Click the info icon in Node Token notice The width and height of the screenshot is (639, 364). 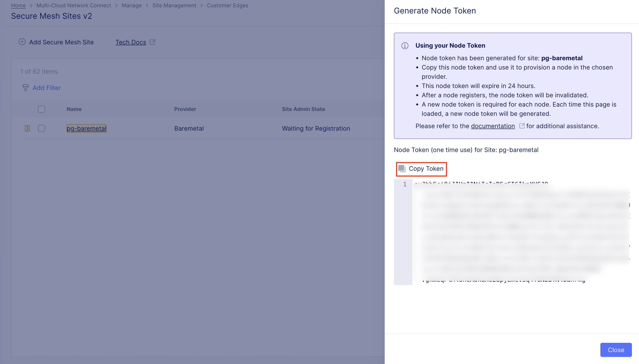tap(405, 45)
